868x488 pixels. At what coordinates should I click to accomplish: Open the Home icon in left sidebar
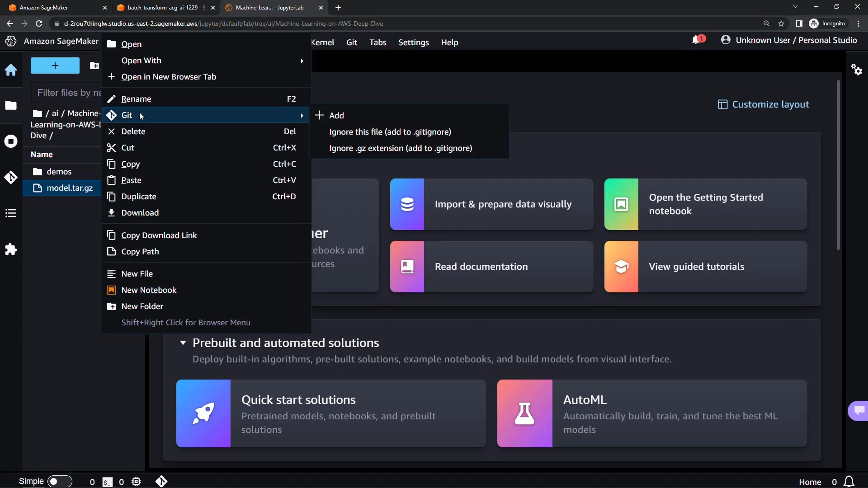point(11,70)
